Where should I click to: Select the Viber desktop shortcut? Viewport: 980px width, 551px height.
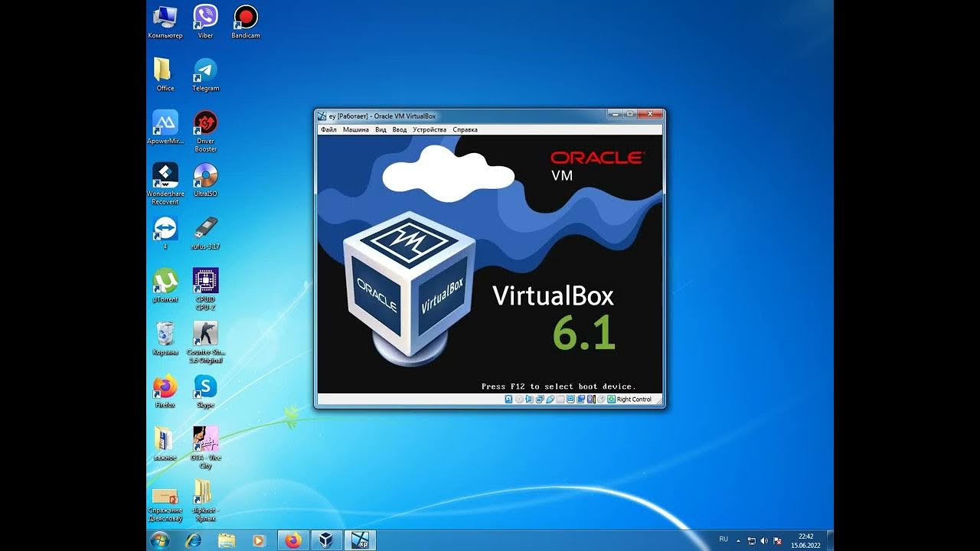[x=205, y=21]
